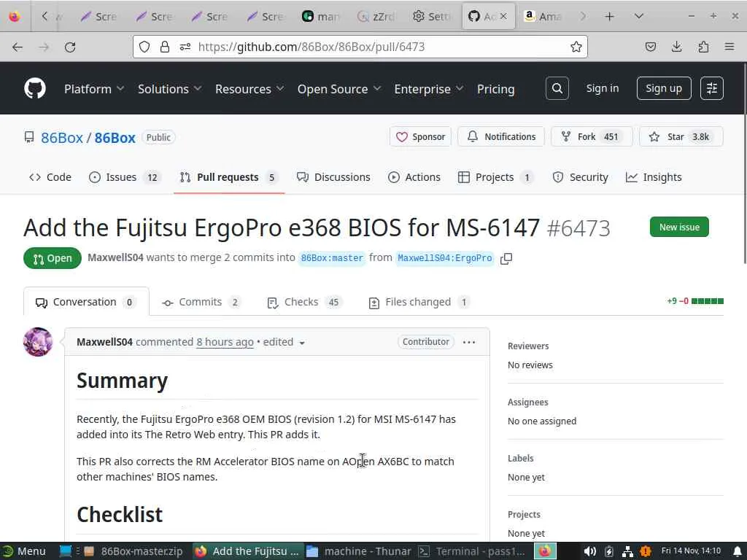
Task: Fork the 86Box repository
Action: click(x=592, y=136)
